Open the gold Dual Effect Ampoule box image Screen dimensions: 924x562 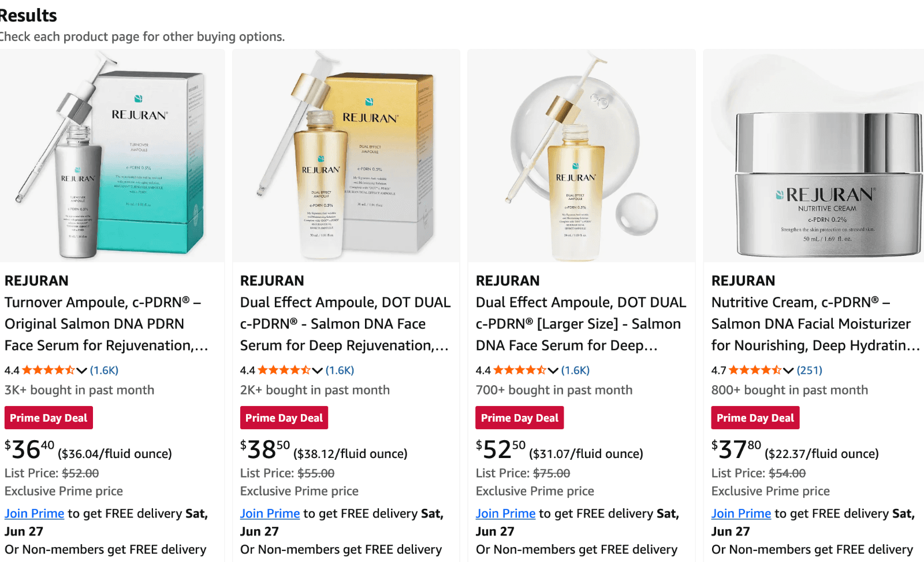(346, 156)
